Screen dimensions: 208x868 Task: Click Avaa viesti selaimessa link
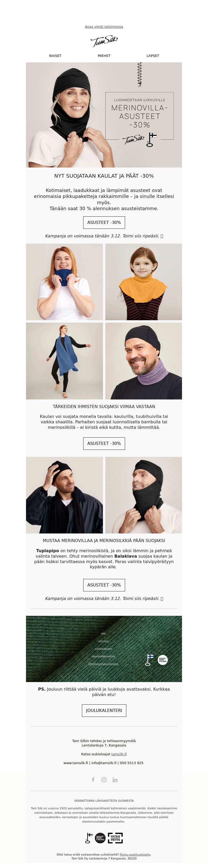(x=104, y=26)
